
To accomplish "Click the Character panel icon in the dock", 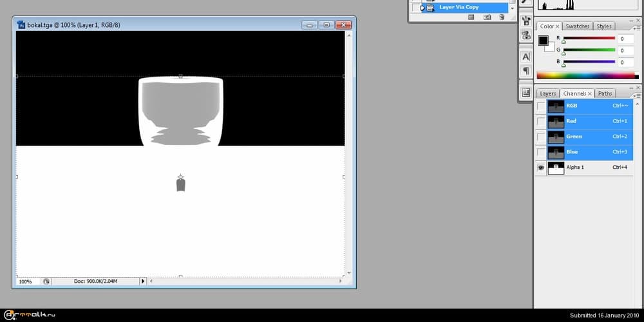I will (x=526, y=57).
